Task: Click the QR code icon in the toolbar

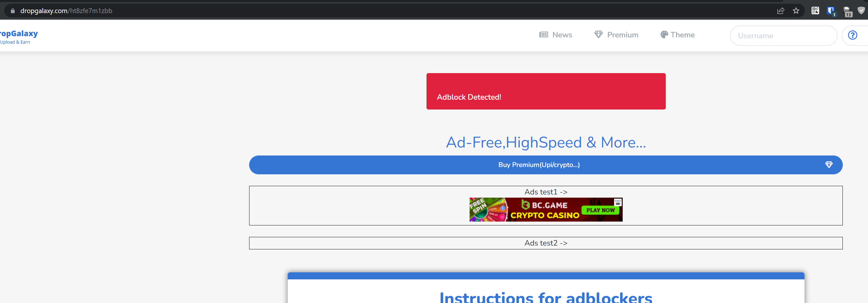Action: 815,11
